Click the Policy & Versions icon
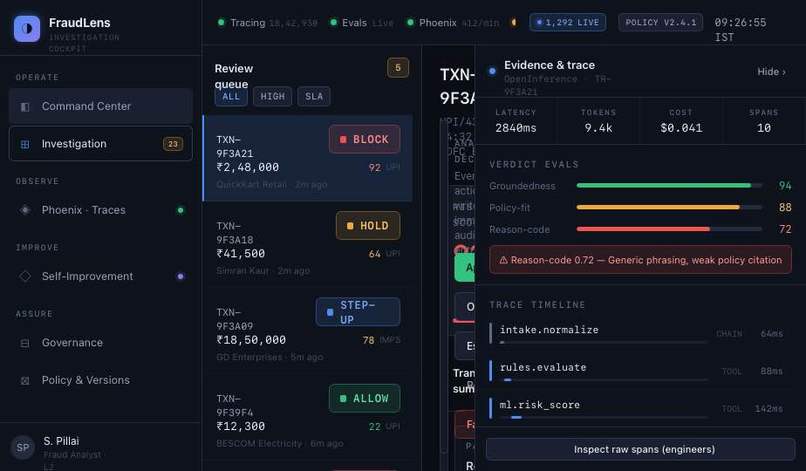The height and width of the screenshot is (471, 806). [25, 381]
